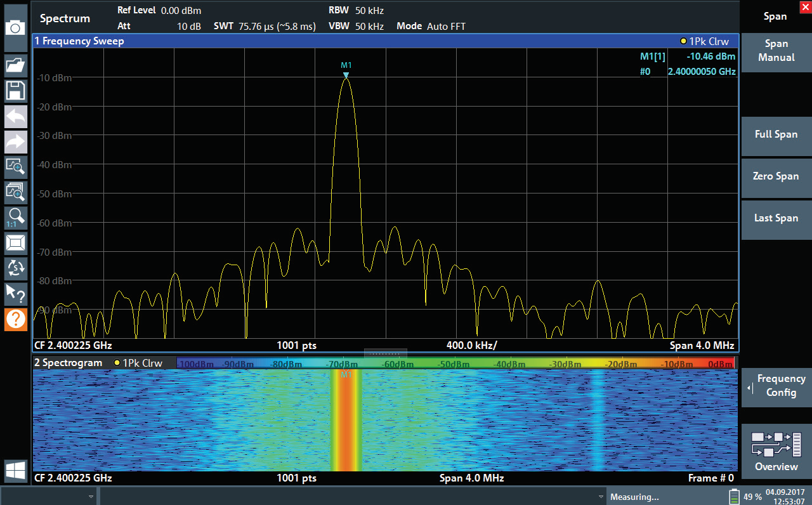Activate the multiple zoom tool icon
This screenshot has width=812, height=505.
coord(15,191)
